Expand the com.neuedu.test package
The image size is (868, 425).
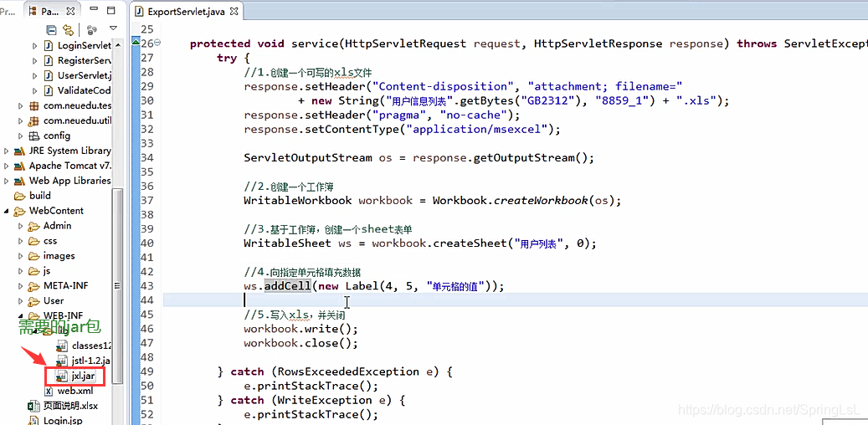click(20, 105)
